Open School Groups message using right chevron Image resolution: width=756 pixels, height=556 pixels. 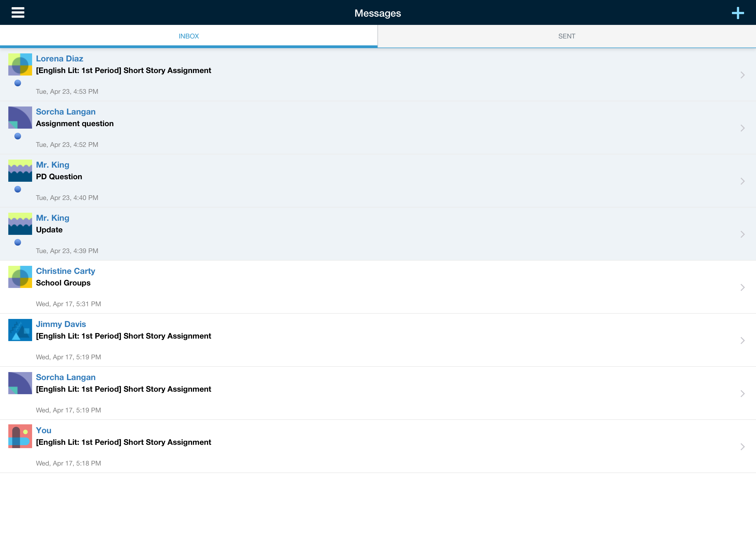click(742, 287)
